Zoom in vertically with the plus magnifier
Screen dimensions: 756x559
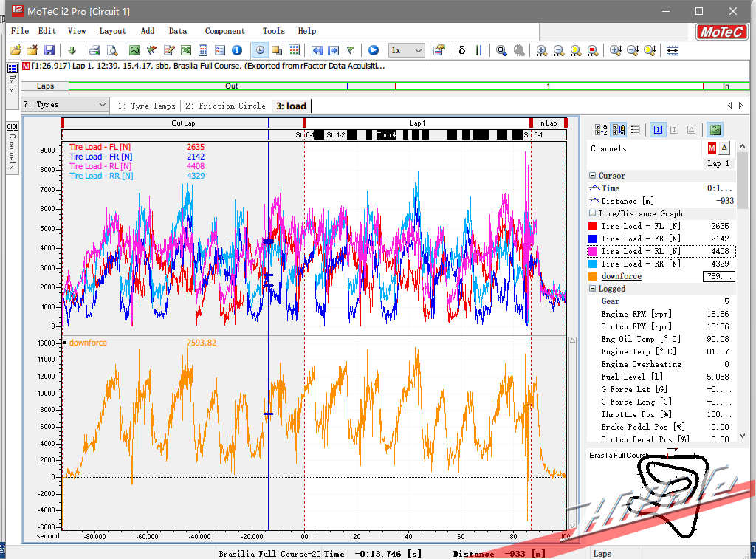(x=616, y=50)
